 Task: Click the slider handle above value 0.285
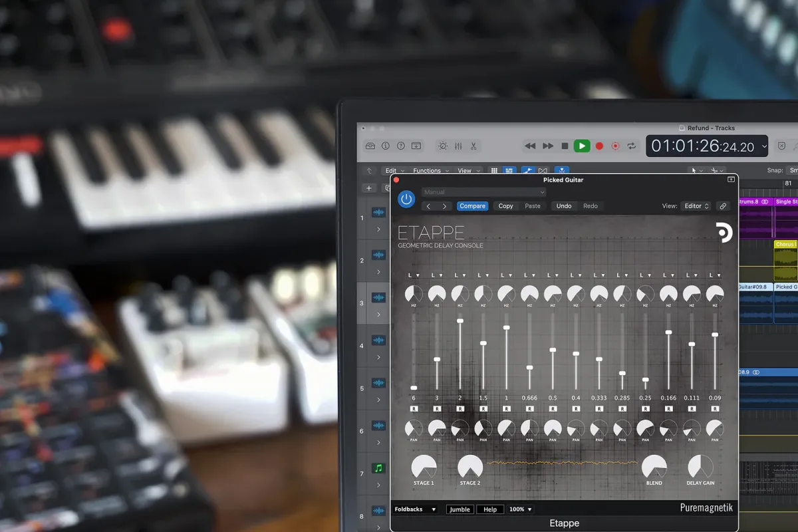click(x=622, y=374)
